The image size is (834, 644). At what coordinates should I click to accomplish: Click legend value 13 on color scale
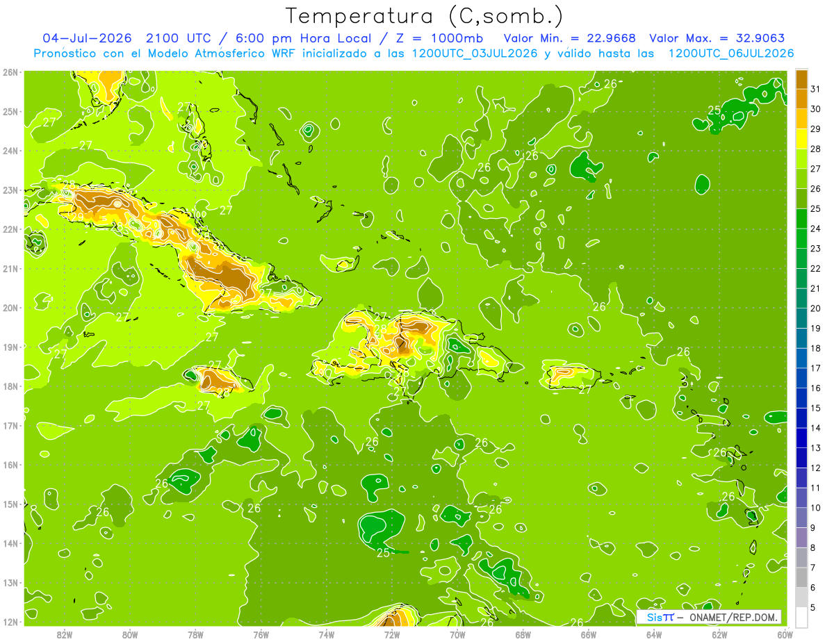815,448
